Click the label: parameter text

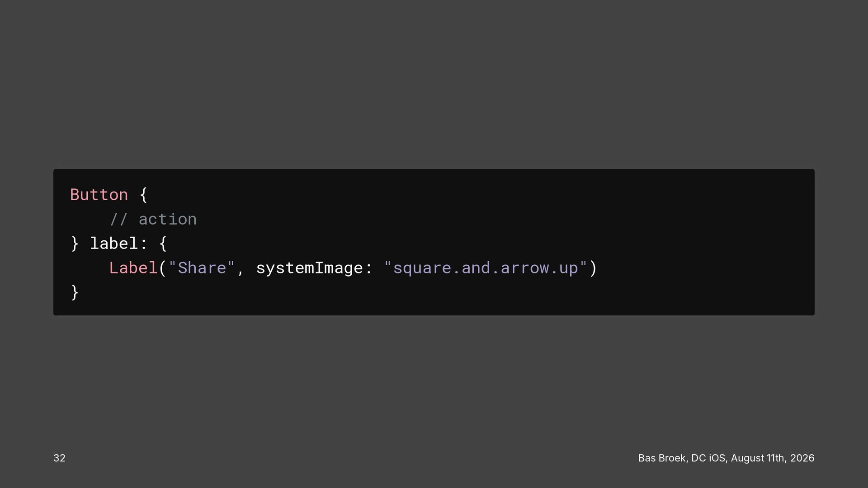click(x=119, y=244)
